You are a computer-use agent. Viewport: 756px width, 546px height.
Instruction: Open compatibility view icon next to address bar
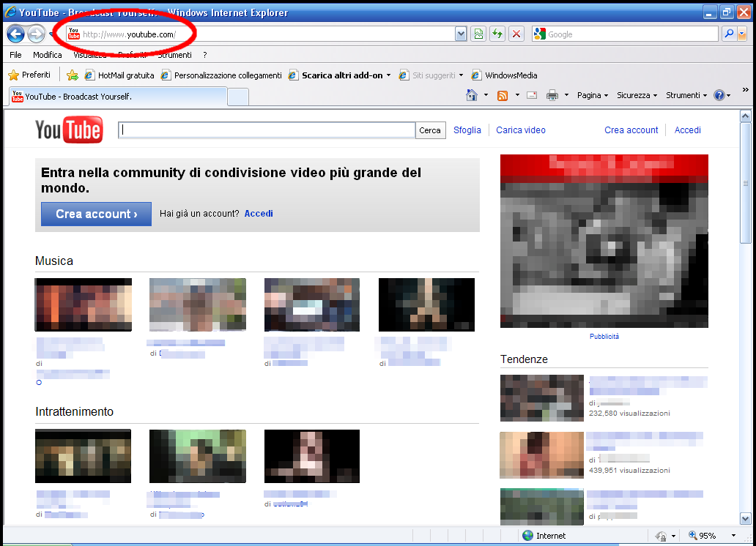(x=478, y=34)
